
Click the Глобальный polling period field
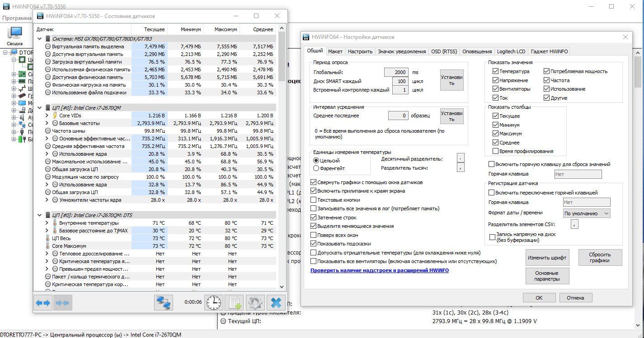tap(397, 72)
